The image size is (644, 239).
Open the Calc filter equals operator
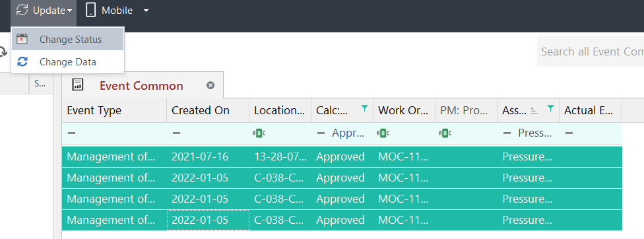point(321,133)
